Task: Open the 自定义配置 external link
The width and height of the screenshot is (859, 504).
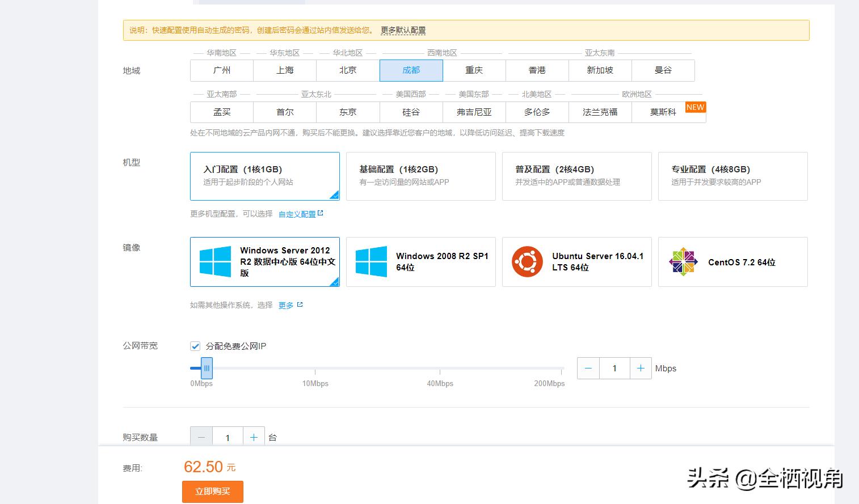Action: (x=300, y=214)
